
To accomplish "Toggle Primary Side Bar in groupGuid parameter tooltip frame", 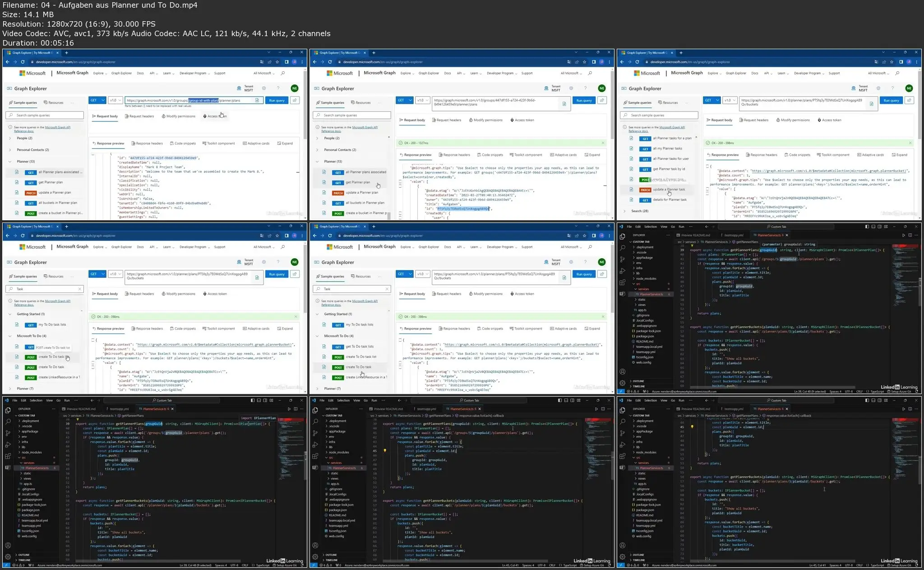I will [867, 227].
